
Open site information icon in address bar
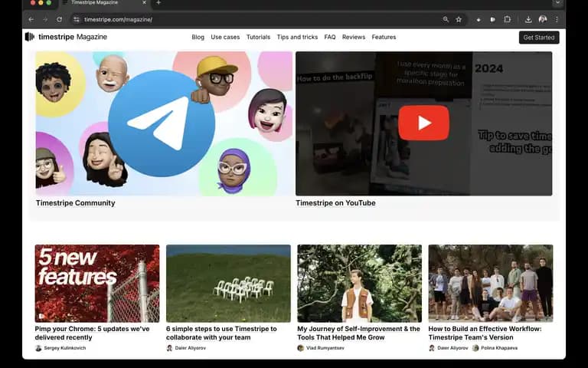click(x=77, y=19)
